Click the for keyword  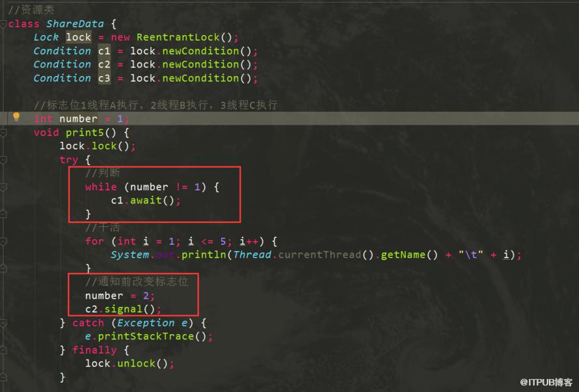[94, 241]
